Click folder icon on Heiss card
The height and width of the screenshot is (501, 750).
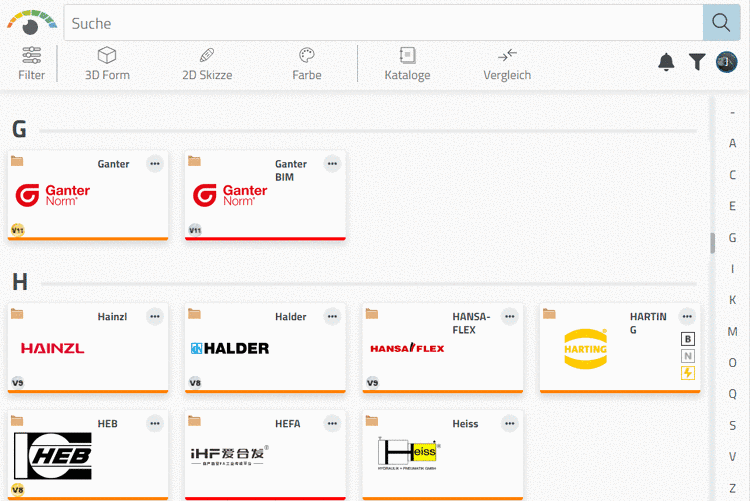coord(372,421)
